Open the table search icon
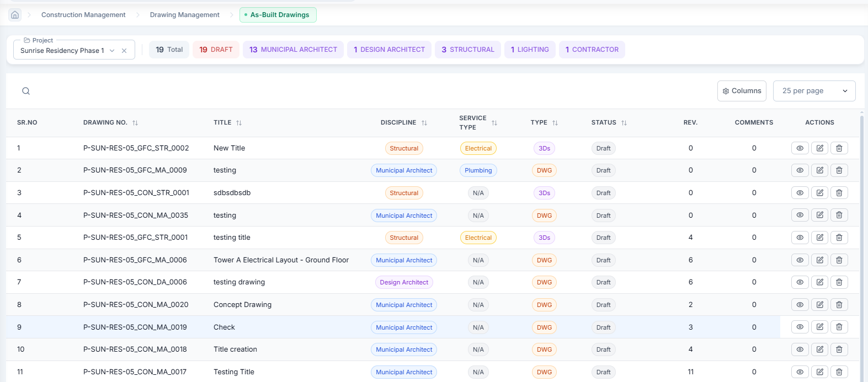The height and width of the screenshot is (382, 868). pos(26,91)
